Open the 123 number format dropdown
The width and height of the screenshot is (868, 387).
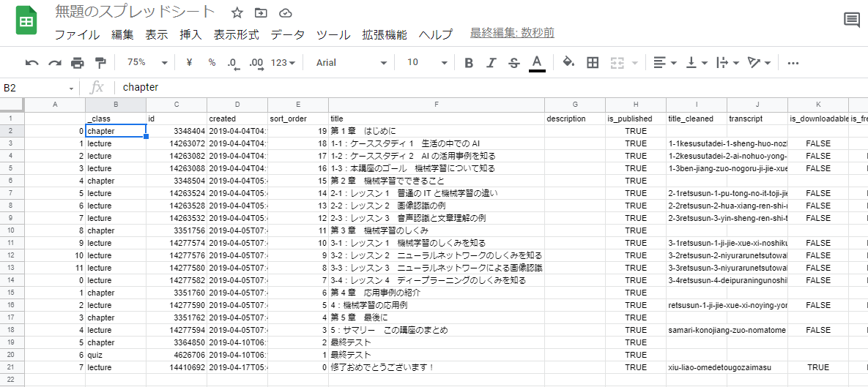[x=282, y=62]
